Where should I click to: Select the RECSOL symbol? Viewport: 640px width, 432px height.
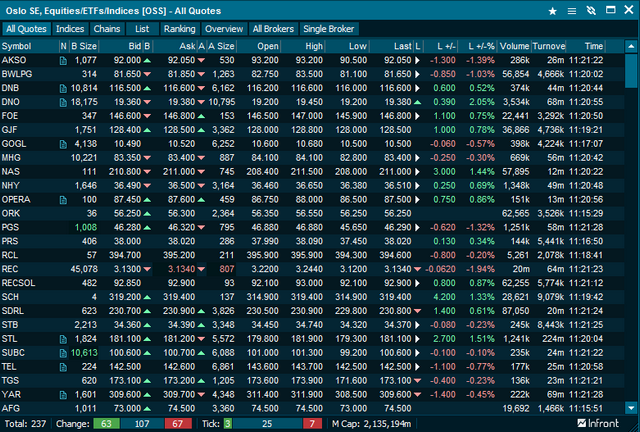18,283
